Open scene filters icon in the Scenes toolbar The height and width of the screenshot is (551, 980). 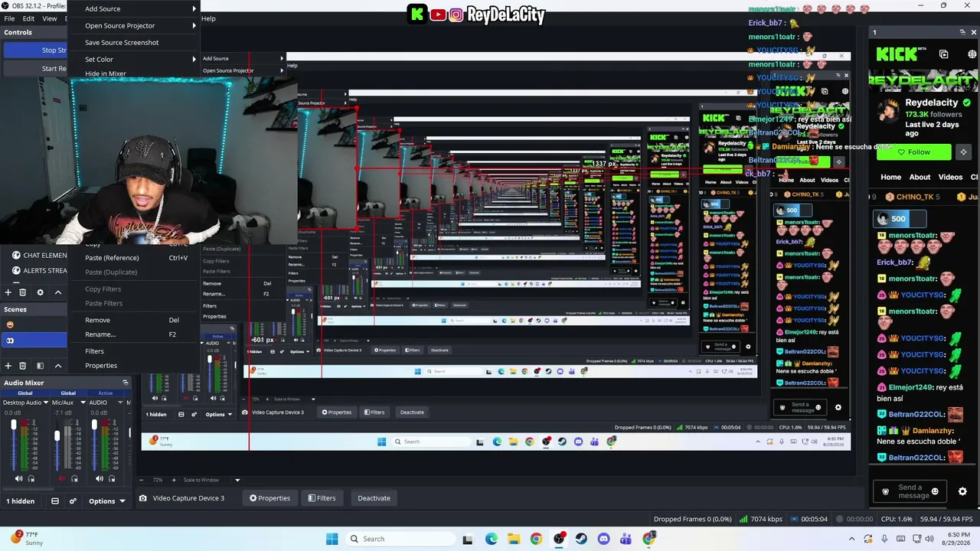pyautogui.click(x=40, y=366)
